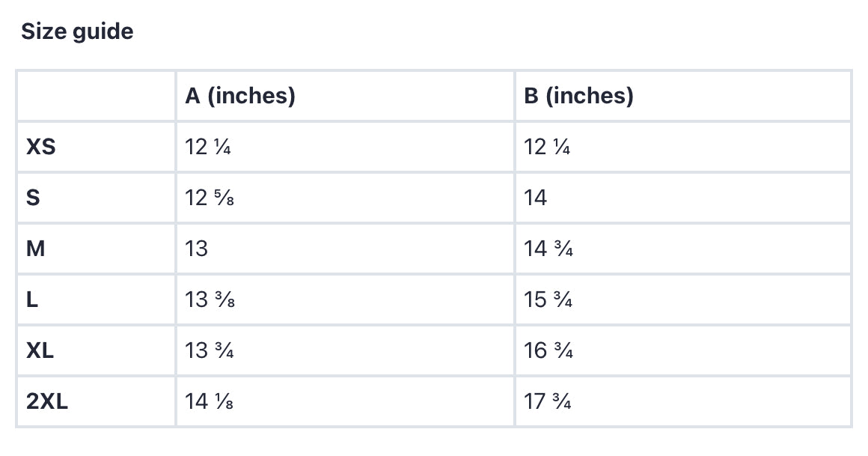The image size is (868, 456).
Task: Select the L A value 13 ⅜
Action: pos(210,300)
